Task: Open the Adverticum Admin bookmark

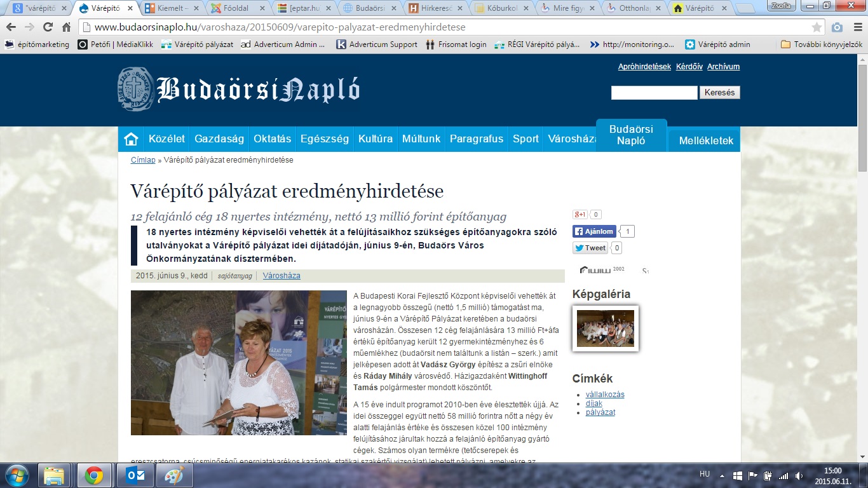Action: (283, 44)
